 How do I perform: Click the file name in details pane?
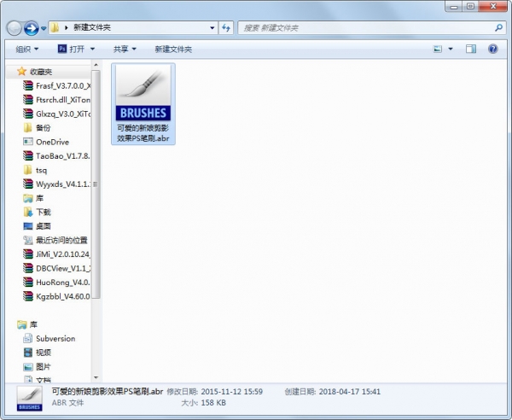108,391
